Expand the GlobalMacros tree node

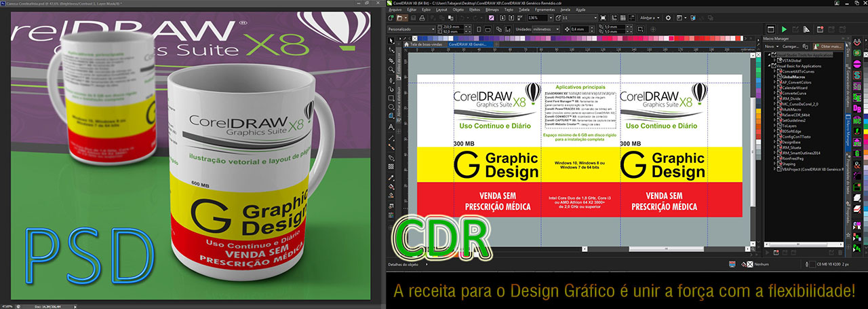point(775,77)
